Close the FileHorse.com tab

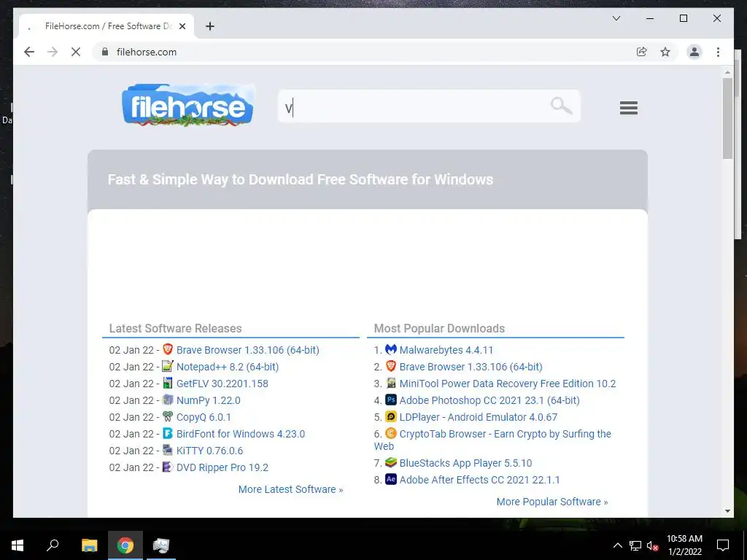coord(182,26)
